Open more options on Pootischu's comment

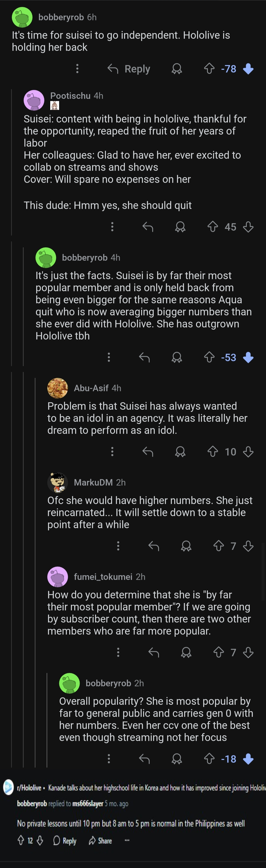click(x=112, y=227)
